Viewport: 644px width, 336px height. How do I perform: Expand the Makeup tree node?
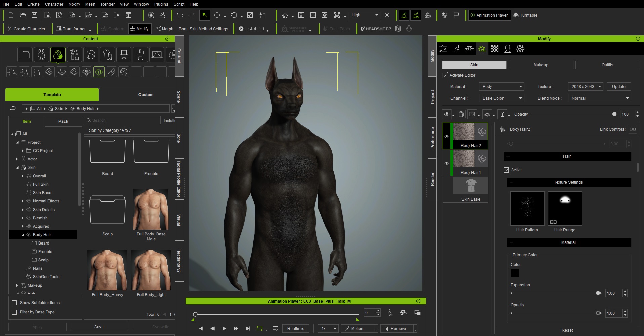[x=17, y=285]
